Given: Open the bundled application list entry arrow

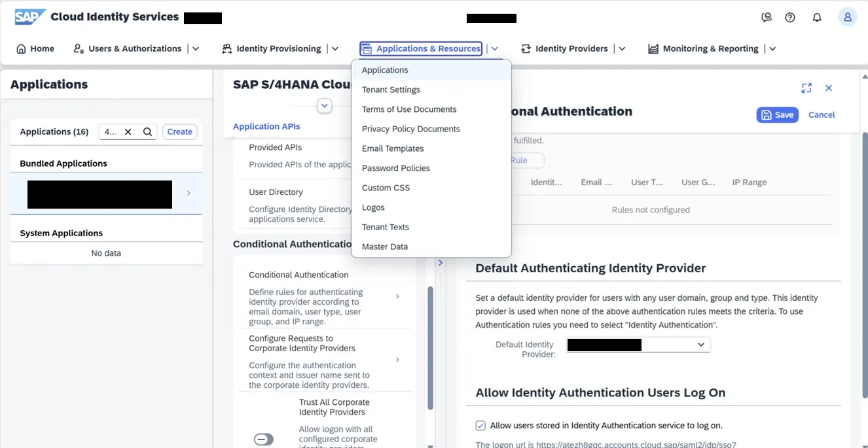Looking at the screenshot, I should click(189, 193).
